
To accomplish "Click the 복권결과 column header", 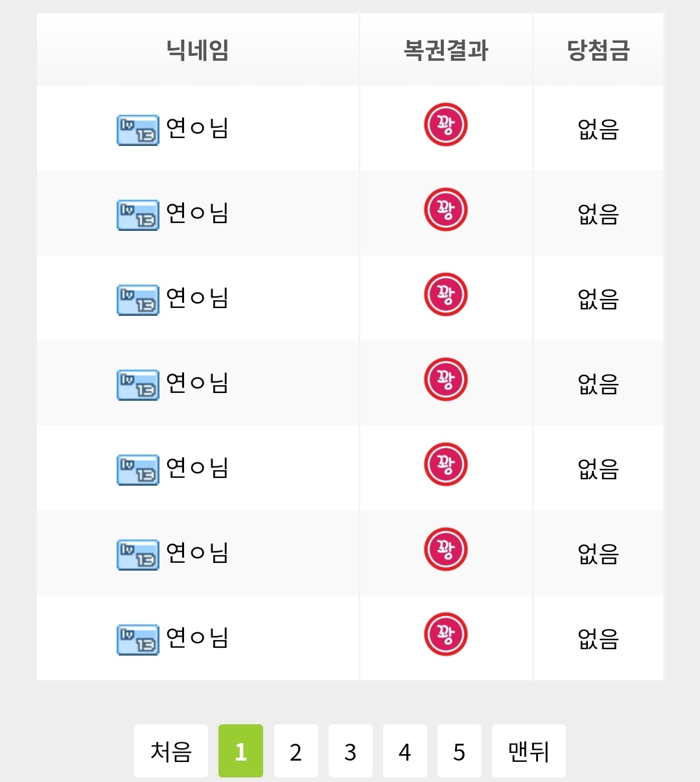I will (x=446, y=50).
